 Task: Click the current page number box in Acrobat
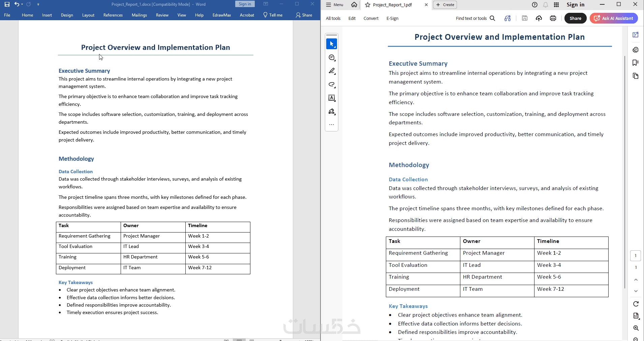point(636,256)
